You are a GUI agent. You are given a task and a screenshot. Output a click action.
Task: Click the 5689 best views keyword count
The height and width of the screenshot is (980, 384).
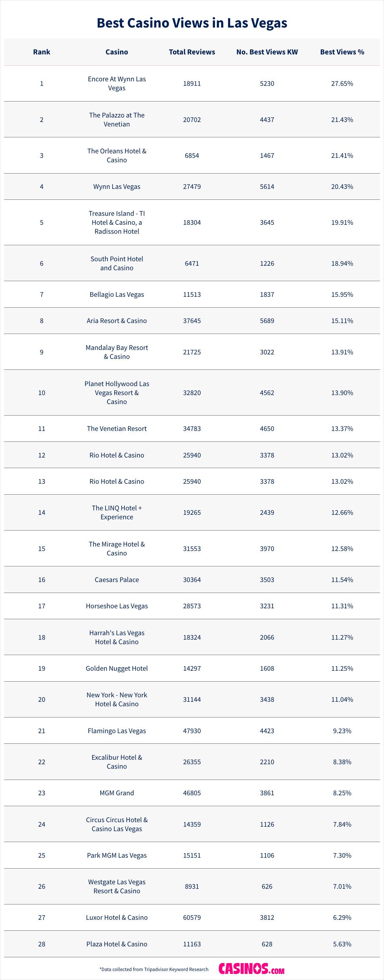(x=267, y=321)
